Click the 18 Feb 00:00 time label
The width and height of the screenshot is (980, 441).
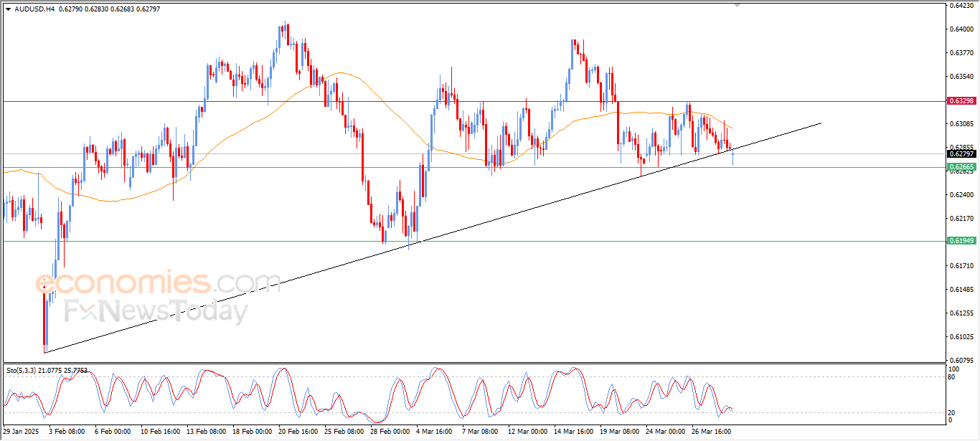coord(253,432)
